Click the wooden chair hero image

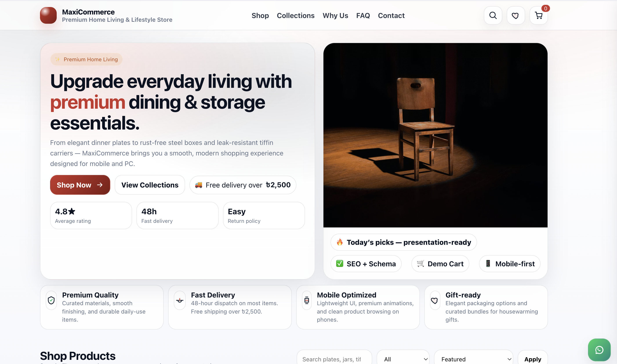coord(435,135)
